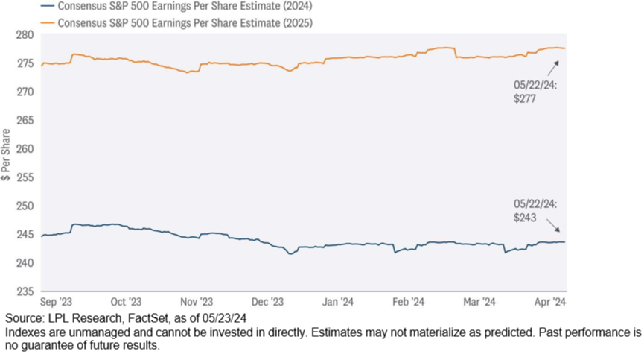The height and width of the screenshot is (354, 644).
Task: Select the Jan '24 x-axis label
Action: point(339,302)
